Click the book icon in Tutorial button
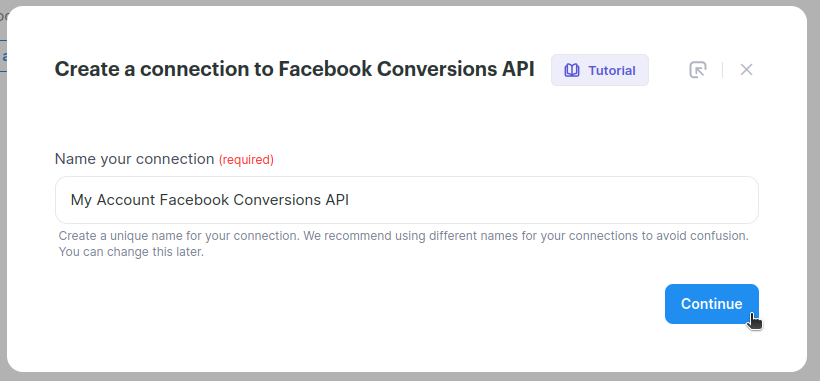820x381 pixels. 572,70
